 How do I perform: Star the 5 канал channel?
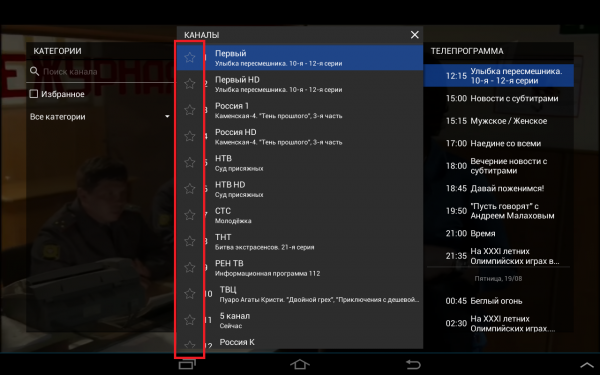coord(189,320)
